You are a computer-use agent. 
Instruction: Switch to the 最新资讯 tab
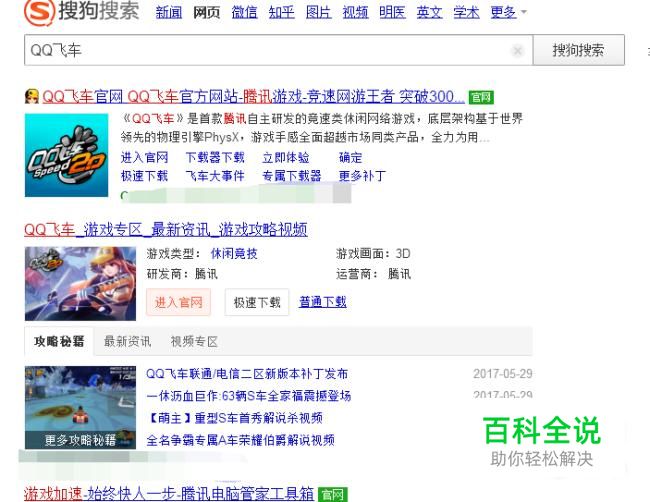(x=127, y=341)
